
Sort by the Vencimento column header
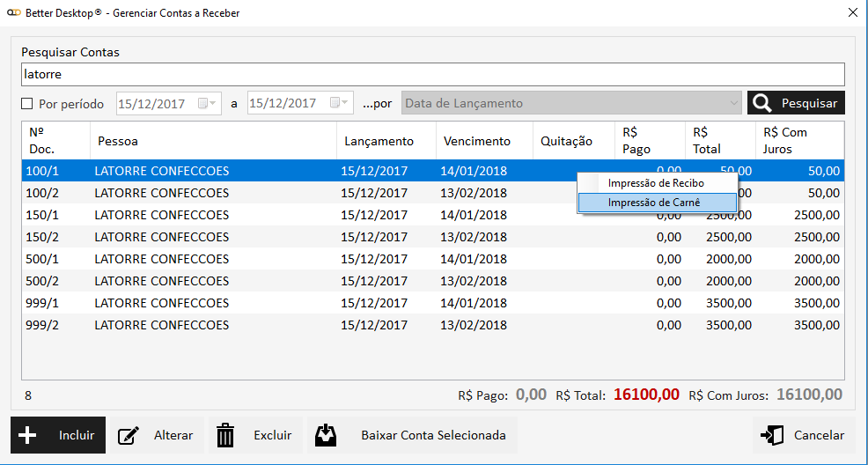476,141
